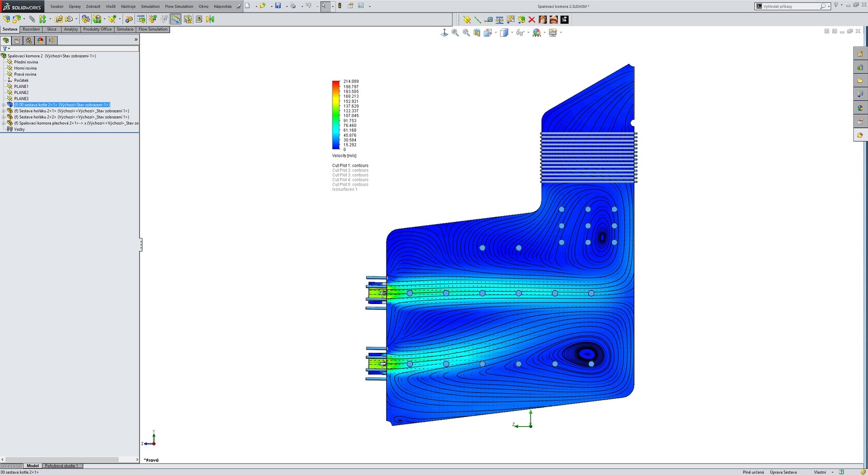
Task: Click the Edit Appearance color ball icon
Action: click(537, 33)
